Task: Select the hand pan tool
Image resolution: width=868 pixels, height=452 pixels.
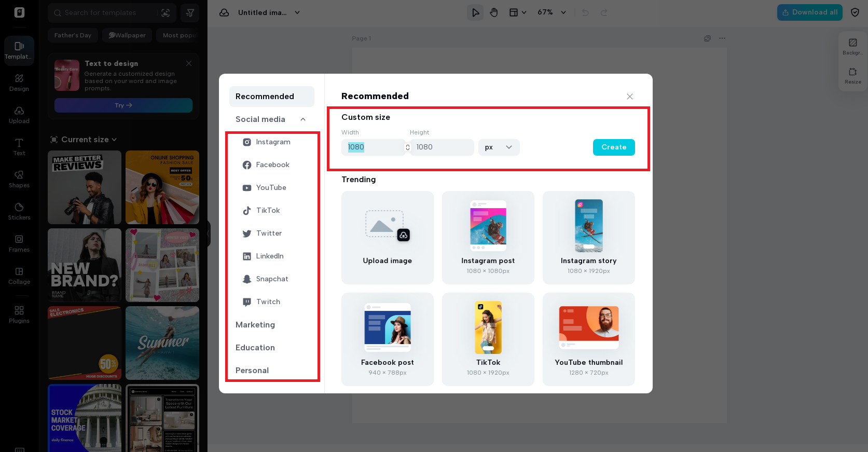Action: (494, 12)
